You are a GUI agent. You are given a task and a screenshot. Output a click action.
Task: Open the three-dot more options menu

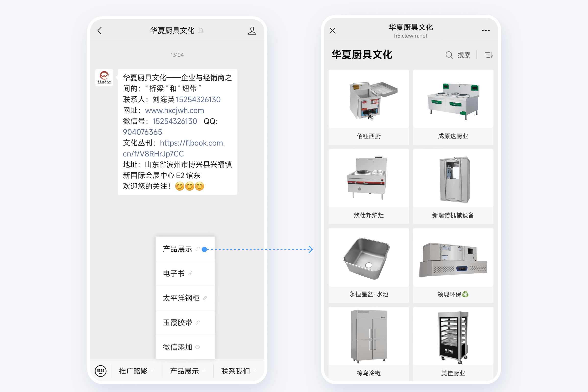point(486,31)
